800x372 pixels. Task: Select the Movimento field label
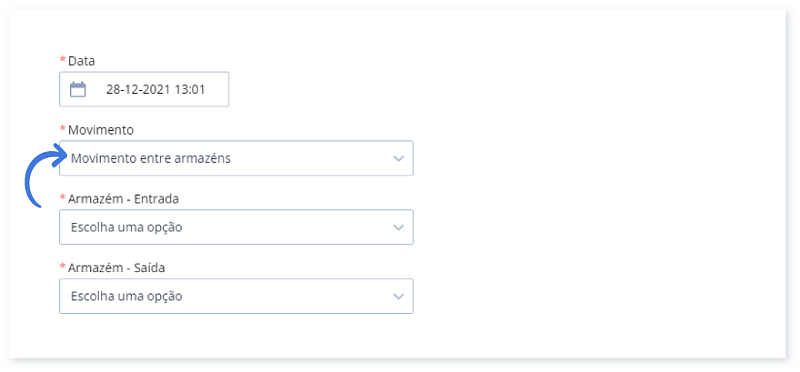101,130
